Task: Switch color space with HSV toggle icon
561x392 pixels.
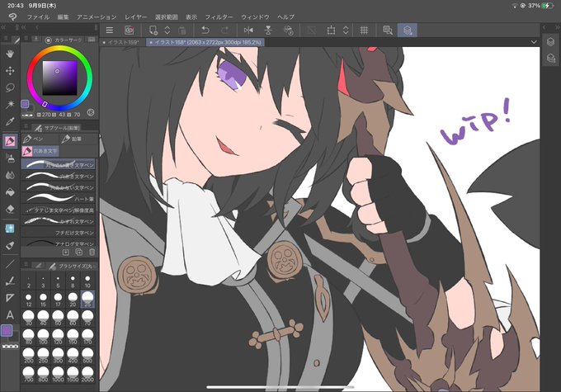Action: pyautogui.click(x=91, y=112)
